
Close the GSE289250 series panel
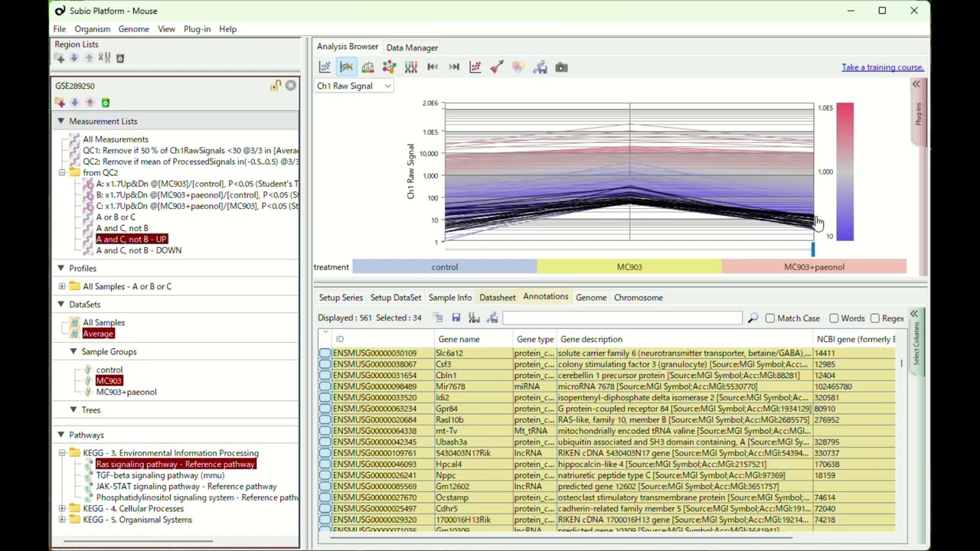point(291,86)
